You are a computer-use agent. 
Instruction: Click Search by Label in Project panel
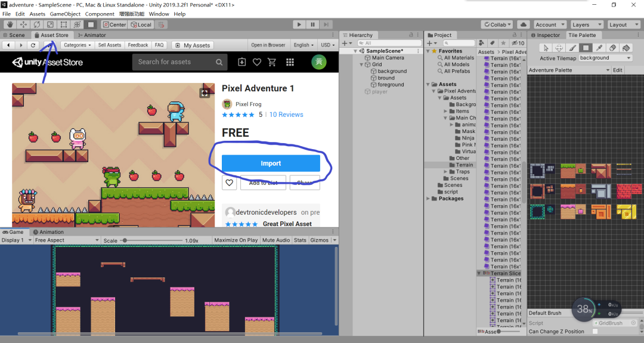coord(493,43)
